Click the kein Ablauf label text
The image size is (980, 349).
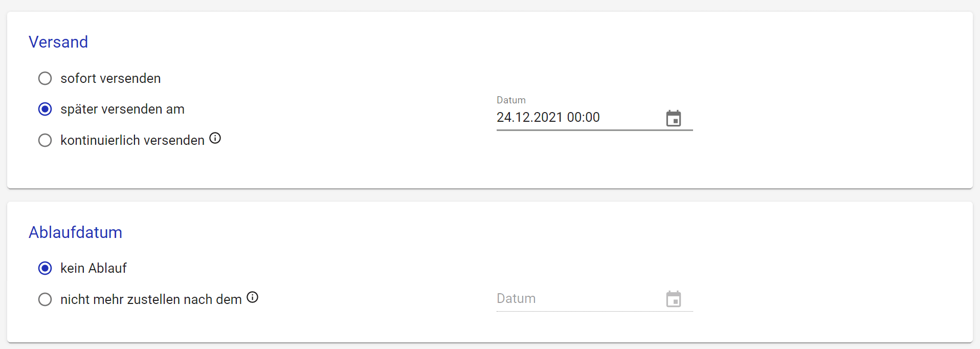pyautogui.click(x=94, y=268)
